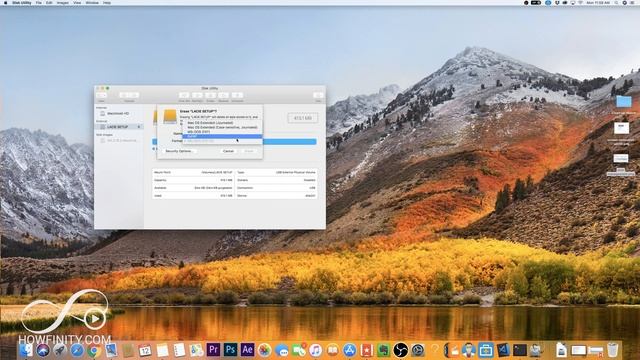This screenshot has height=360, width=640.
Task: Open Calendar from the dock
Action: coord(145,350)
